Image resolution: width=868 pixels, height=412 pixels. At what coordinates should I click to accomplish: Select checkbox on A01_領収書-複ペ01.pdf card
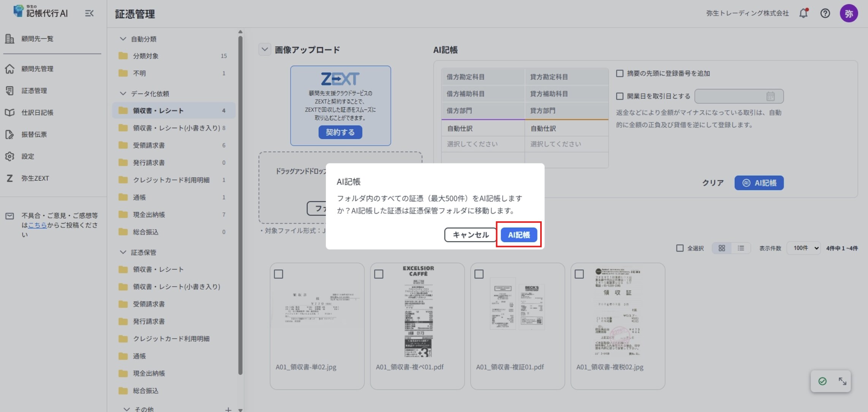tap(379, 274)
